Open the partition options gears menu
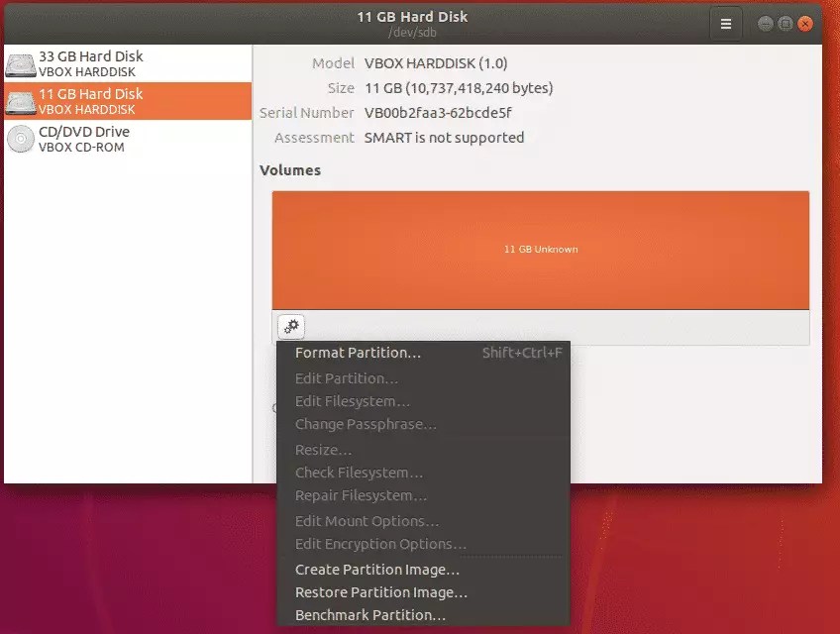The height and width of the screenshot is (634, 840). click(x=290, y=326)
